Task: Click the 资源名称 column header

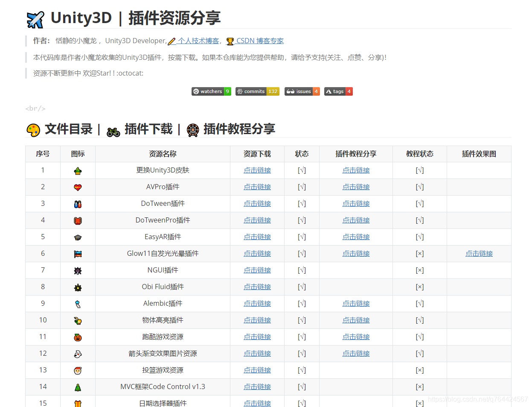Action: [163, 154]
